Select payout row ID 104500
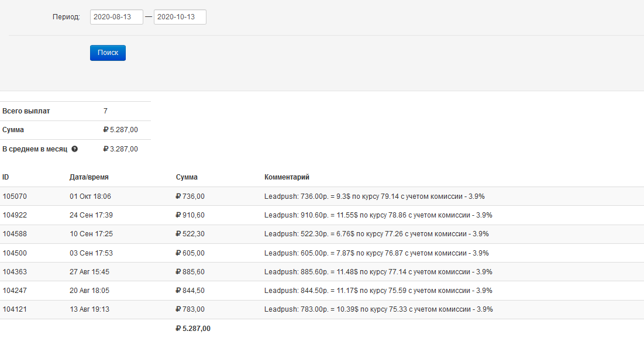 (x=15, y=253)
